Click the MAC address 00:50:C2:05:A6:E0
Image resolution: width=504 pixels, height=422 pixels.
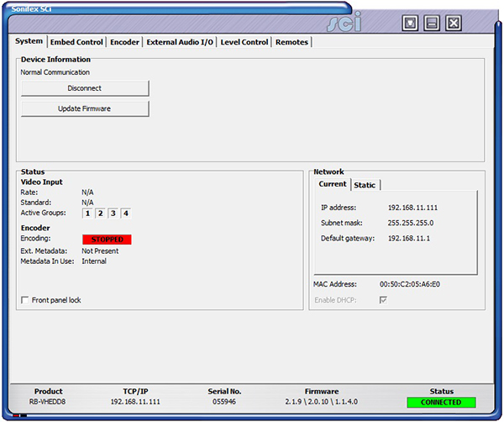coord(410,284)
